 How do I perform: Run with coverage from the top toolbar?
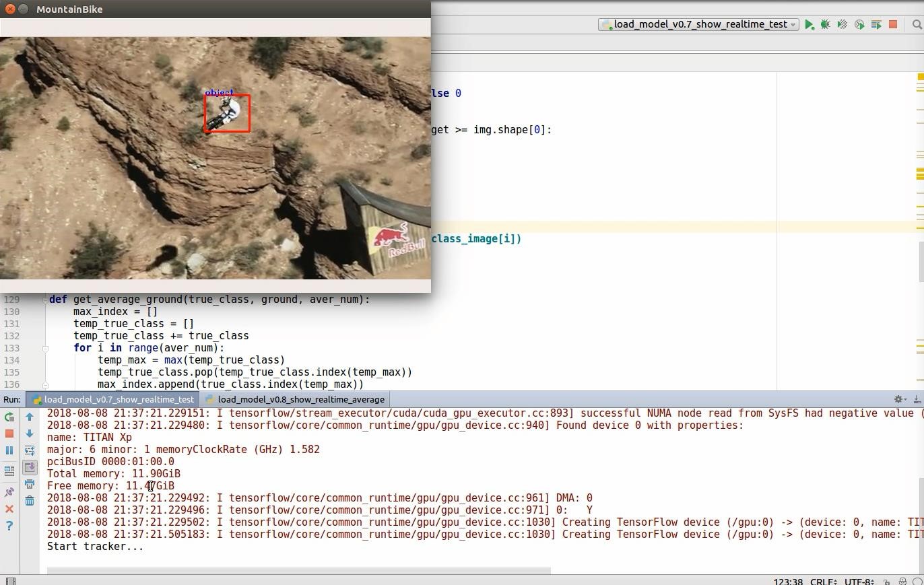(842, 24)
